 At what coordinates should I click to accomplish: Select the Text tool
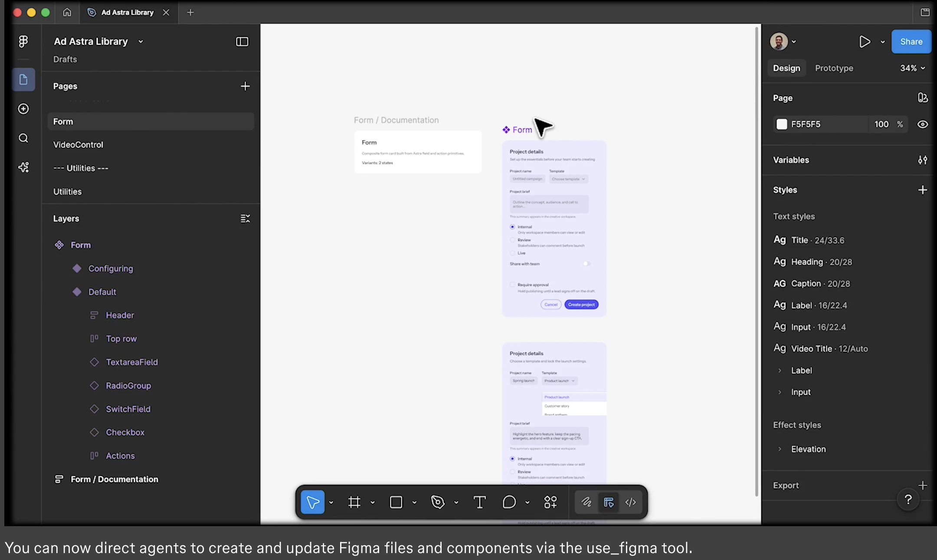click(479, 502)
